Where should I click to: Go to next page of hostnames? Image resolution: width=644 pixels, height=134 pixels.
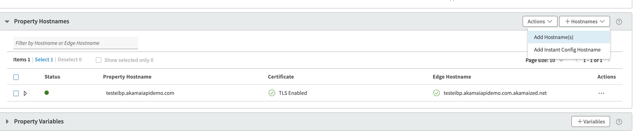point(609,61)
